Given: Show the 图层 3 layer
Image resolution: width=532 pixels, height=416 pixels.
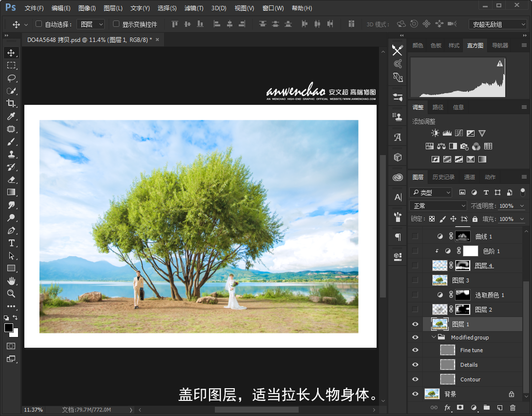Looking at the screenshot, I should (415, 280).
